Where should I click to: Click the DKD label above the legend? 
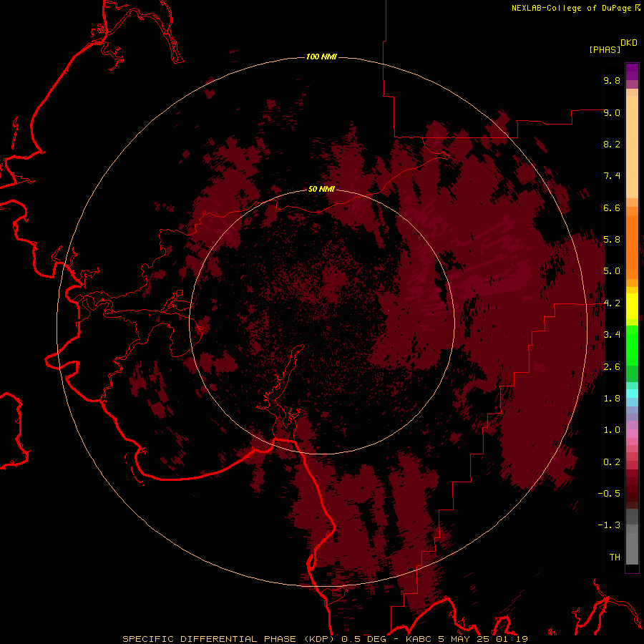pos(629,43)
